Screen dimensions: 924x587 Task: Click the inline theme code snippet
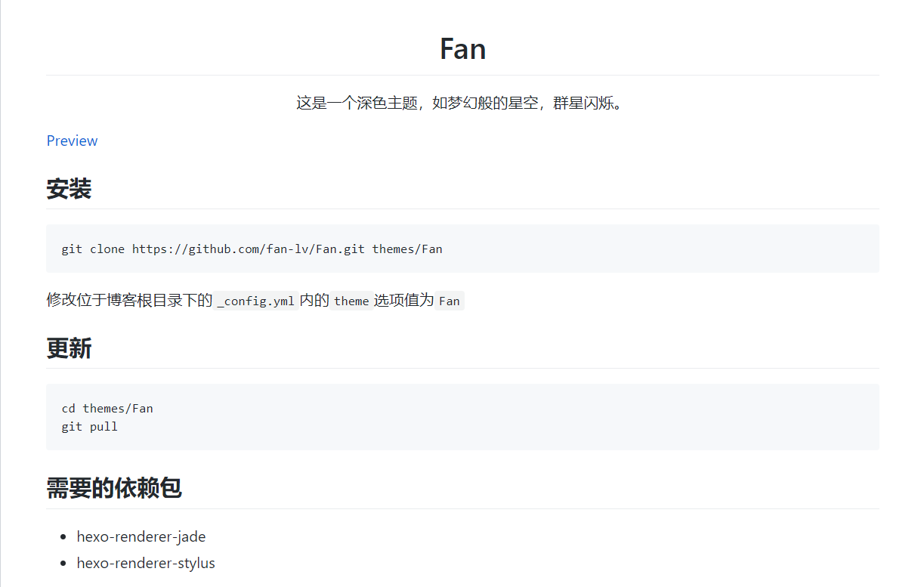351,301
